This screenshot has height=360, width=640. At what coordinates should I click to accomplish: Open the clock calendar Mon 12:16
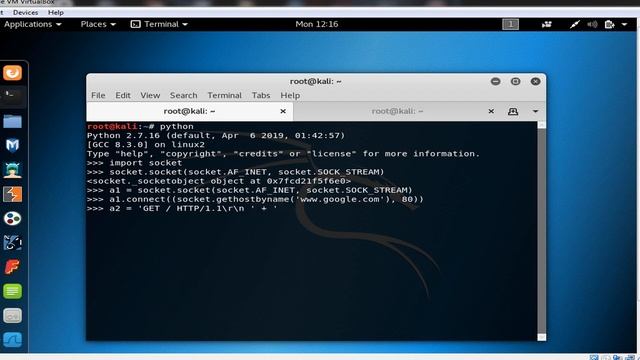[x=317, y=24]
